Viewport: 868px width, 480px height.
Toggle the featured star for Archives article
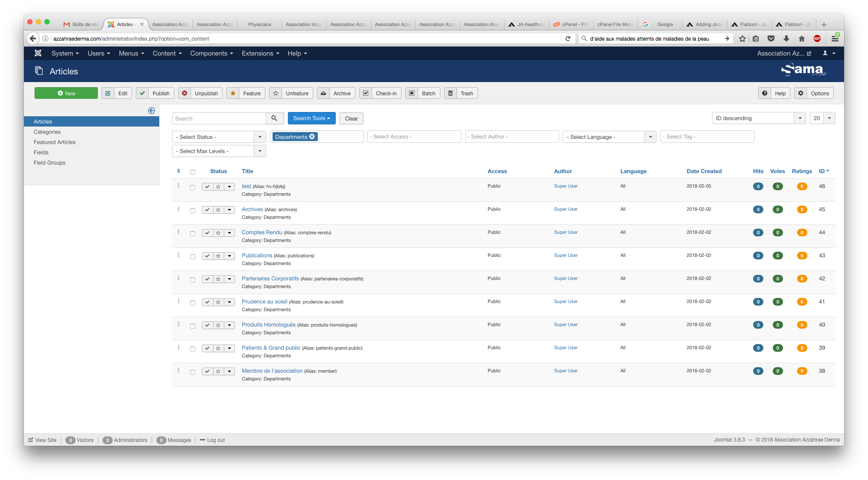[x=218, y=210]
